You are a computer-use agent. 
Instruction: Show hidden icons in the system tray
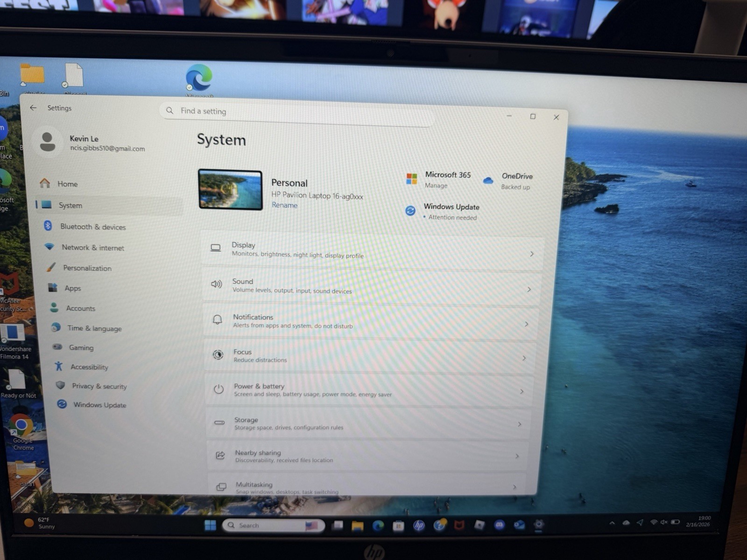[612, 523]
